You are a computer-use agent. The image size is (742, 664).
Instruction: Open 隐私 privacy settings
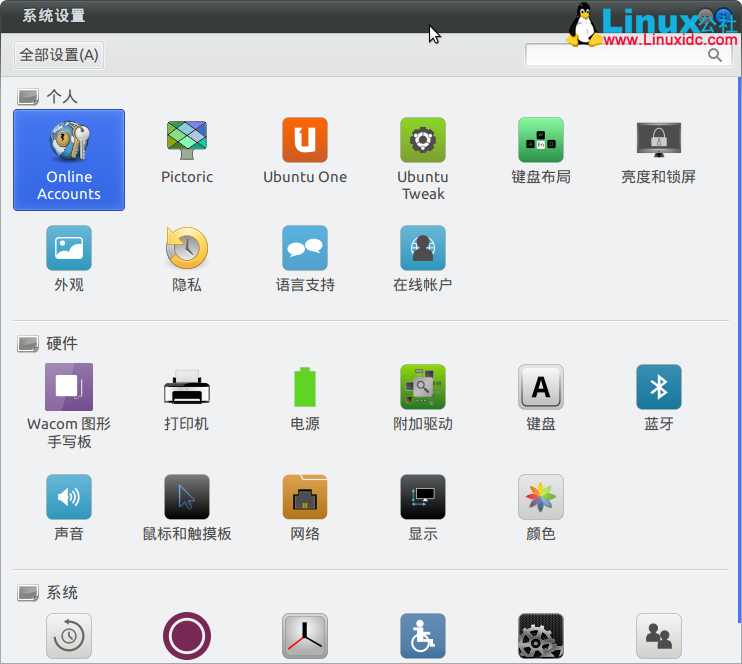(x=187, y=259)
